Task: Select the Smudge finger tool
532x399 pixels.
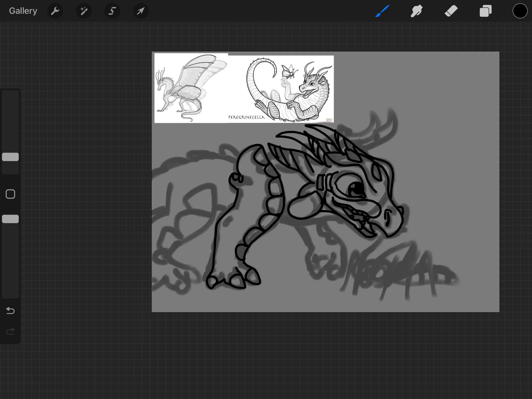Action: [x=416, y=11]
